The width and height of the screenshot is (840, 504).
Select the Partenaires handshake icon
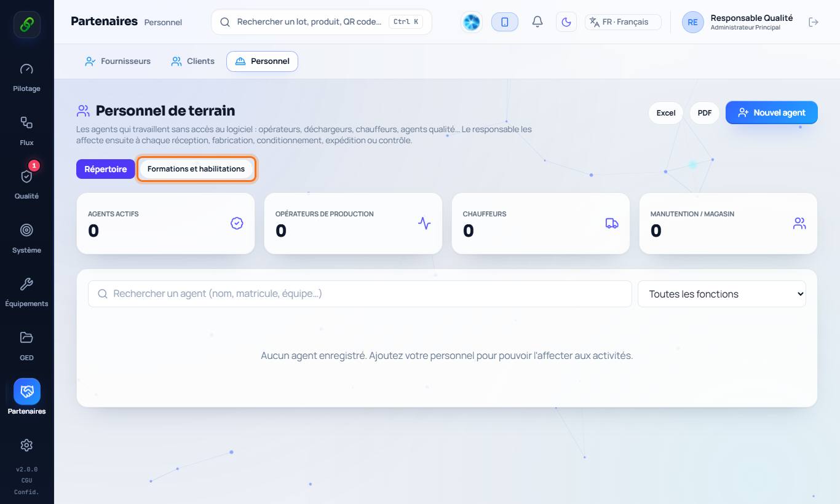[x=27, y=392]
